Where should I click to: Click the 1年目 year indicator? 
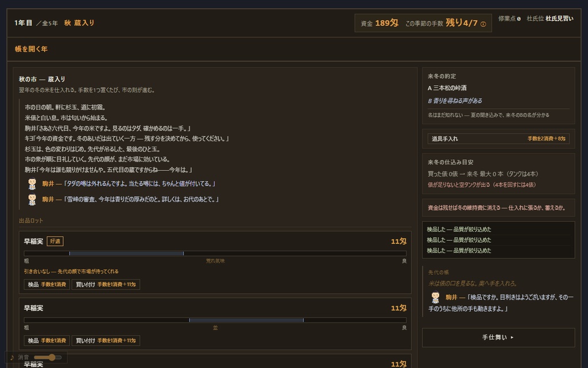point(23,23)
